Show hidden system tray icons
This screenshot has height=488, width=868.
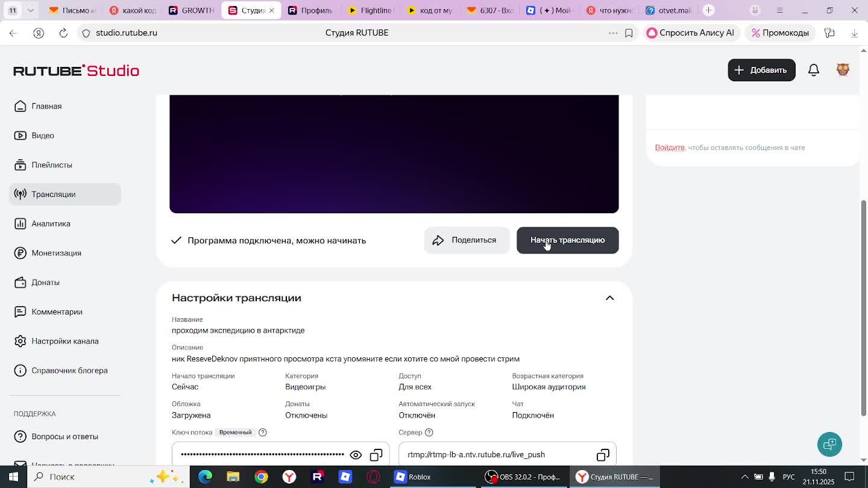pyautogui.click(x=744, y=477)
